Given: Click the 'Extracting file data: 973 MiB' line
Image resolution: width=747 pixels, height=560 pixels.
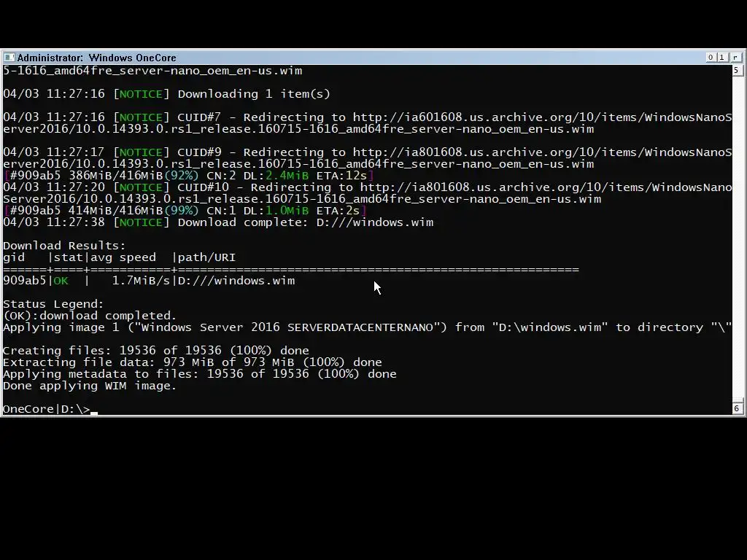Looking at the screenshot, I should pyautogui.click(x=193, y=362).
